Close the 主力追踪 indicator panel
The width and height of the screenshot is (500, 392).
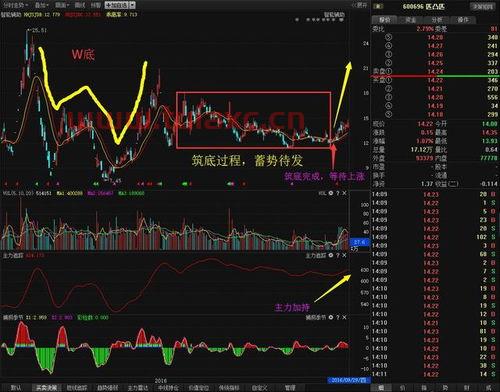click(x=344, y=255)
